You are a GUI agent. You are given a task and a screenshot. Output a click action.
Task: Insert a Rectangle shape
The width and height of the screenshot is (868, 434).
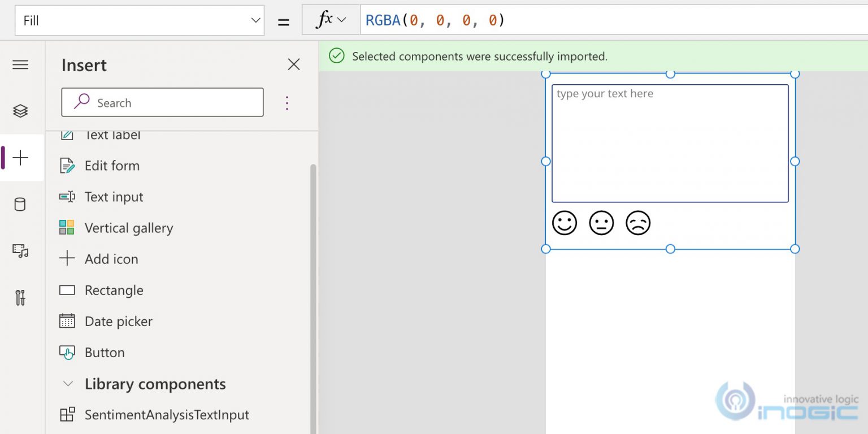click(113, 290)
